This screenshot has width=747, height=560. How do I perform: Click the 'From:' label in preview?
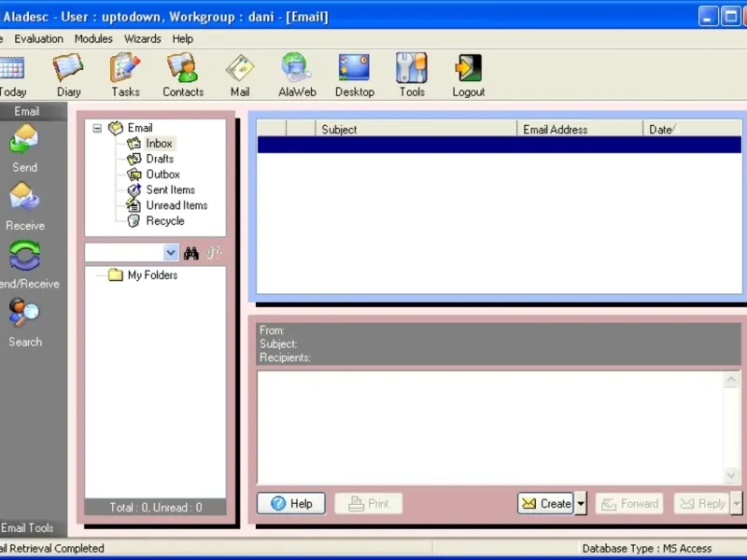pos(272,330)
